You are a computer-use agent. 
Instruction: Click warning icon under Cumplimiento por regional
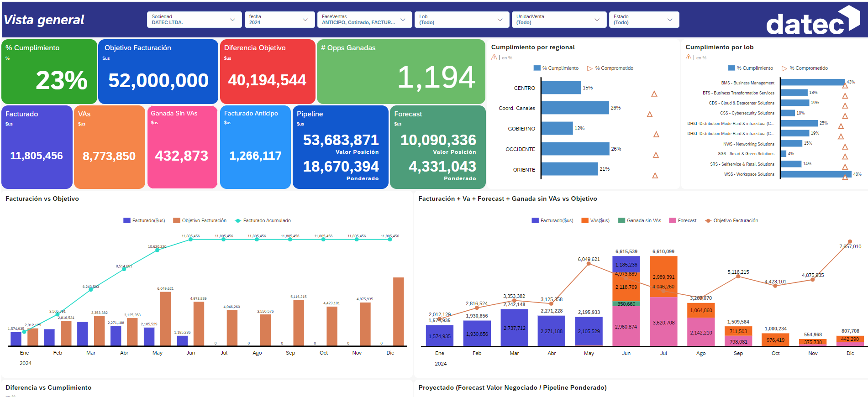[494, 57]
